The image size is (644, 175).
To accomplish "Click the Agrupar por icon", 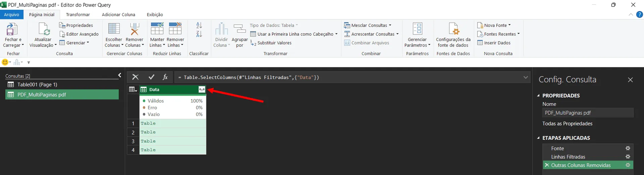I will 239,29.
